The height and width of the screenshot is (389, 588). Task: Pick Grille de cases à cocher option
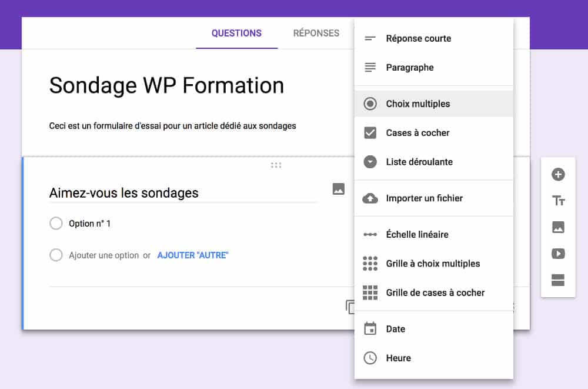436,292
